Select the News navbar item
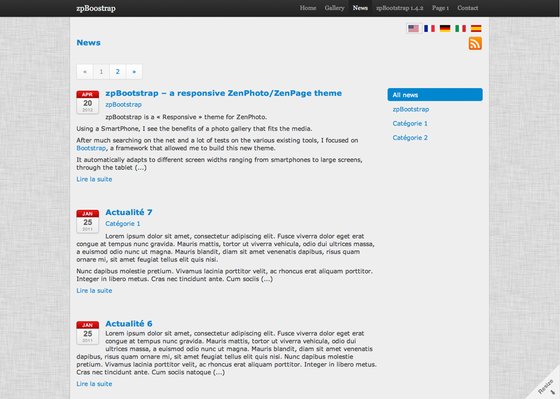This screenshot has width=560, height=399. pyautogui.click(x=360, y=8)
